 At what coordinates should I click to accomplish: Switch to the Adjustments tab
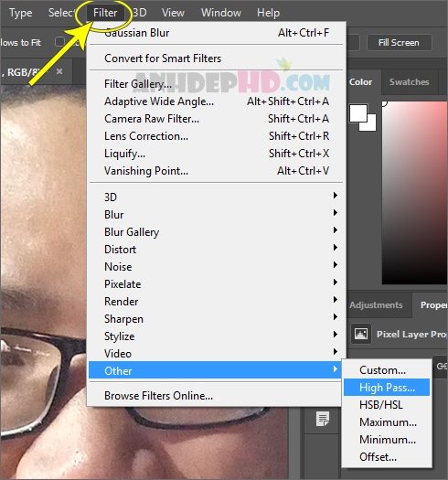click(376, 304)
